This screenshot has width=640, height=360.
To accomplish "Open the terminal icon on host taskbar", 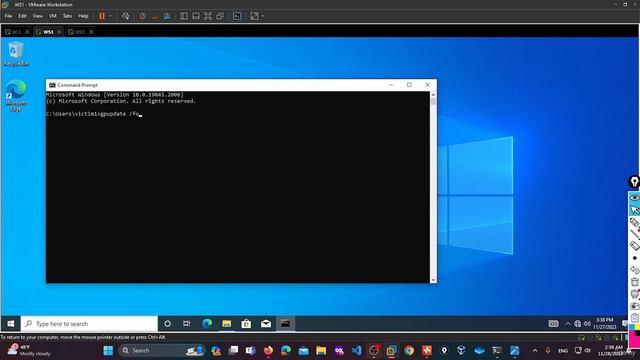I will (x=497, y=351).
